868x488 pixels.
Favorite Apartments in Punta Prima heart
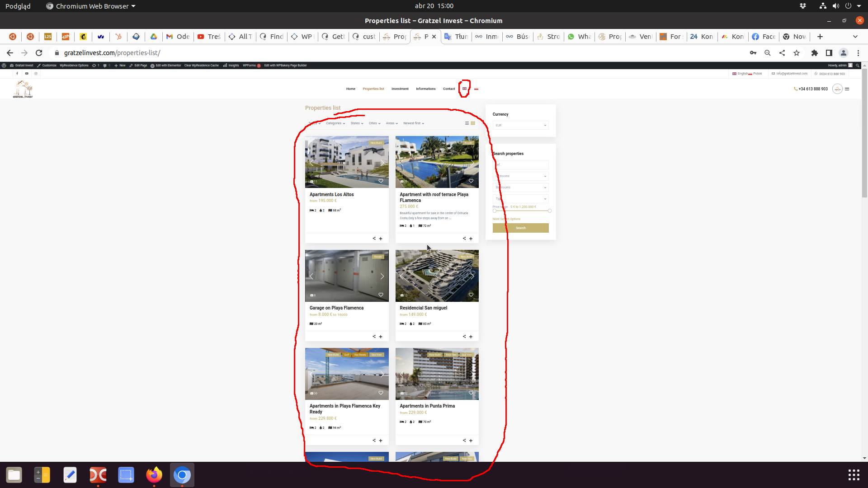point(471,393)
